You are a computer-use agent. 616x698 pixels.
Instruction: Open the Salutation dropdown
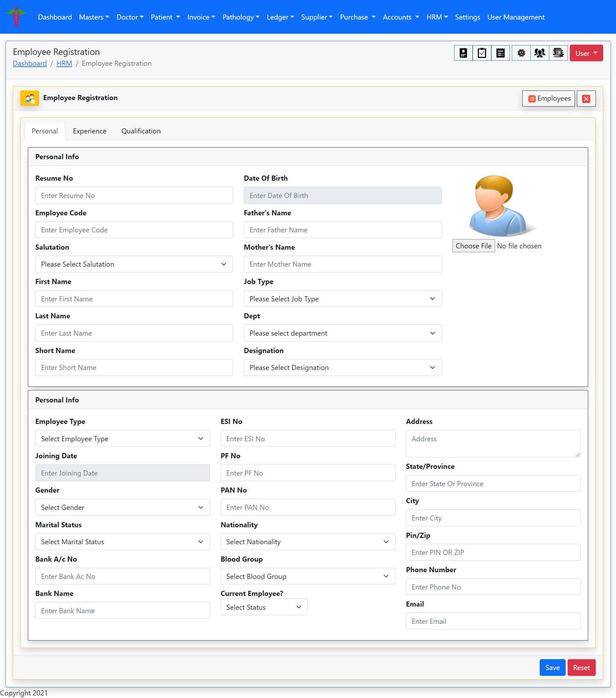[134, 264]
